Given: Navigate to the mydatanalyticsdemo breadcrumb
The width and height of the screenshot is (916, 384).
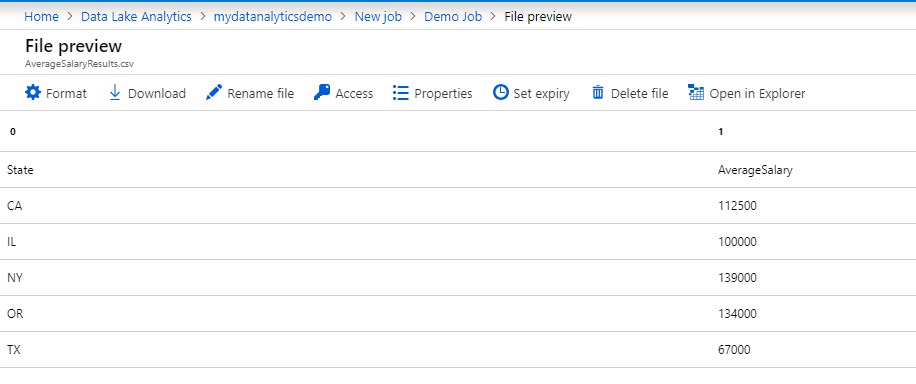Looking at the screenshot, I should point(273,17).
